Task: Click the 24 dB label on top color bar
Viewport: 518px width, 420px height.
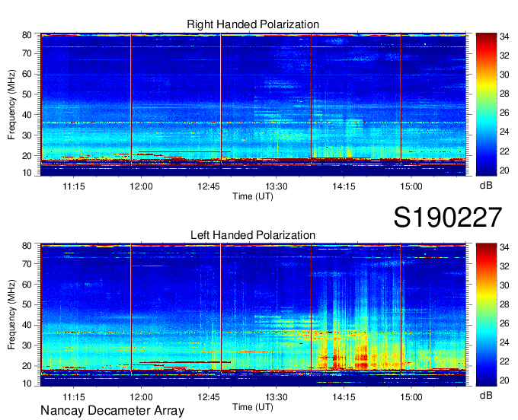Action: click(504, 132)
